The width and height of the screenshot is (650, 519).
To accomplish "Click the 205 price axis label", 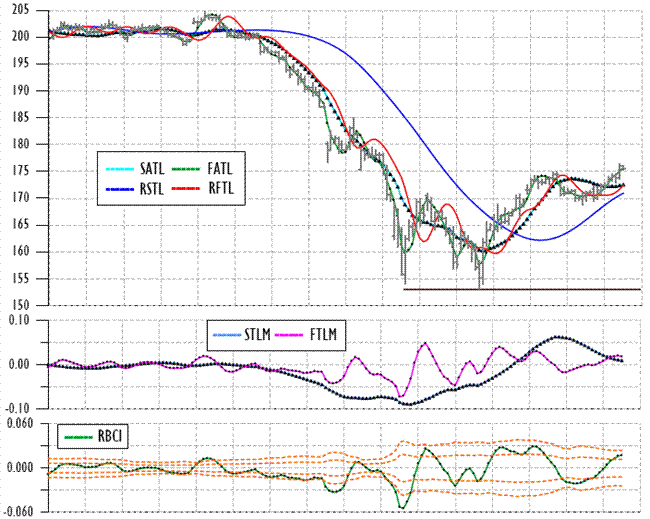I will click(x=21, y=10).
